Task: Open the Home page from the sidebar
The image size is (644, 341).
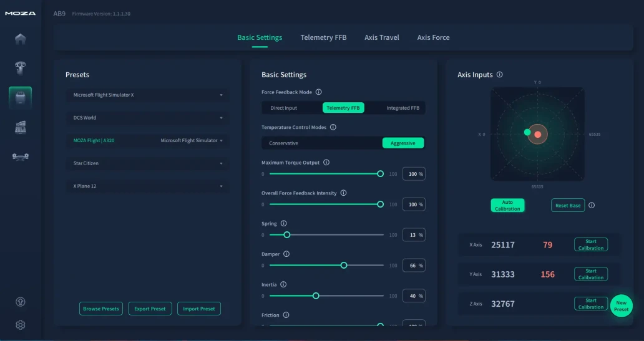Action: click(20, 39)
